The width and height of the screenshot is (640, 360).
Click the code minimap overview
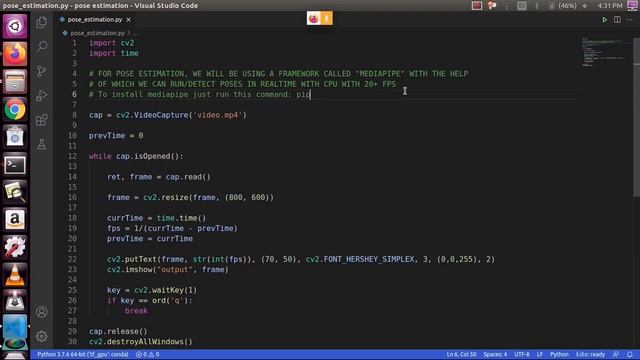tap(605, 52)
